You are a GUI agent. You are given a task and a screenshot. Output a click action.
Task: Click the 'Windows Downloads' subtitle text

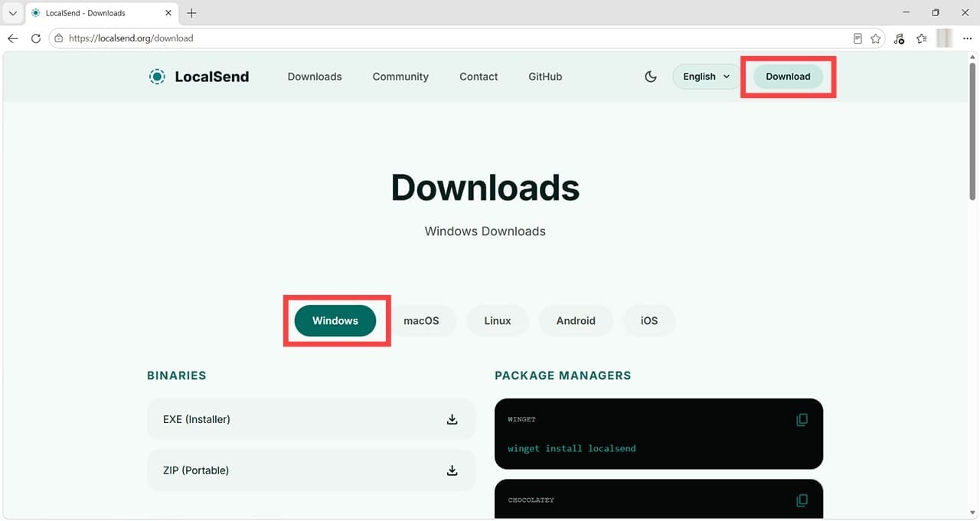(485, 231)
